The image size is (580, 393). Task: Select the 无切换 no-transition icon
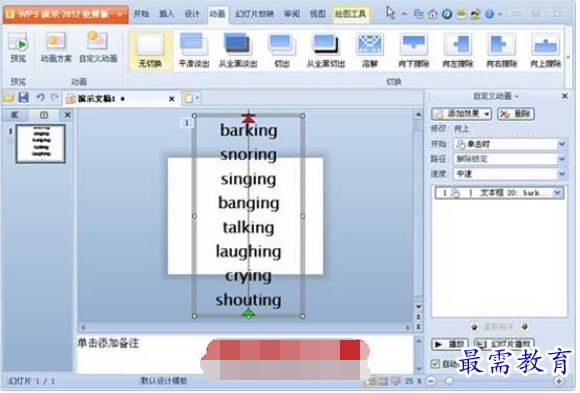[150, 44]
